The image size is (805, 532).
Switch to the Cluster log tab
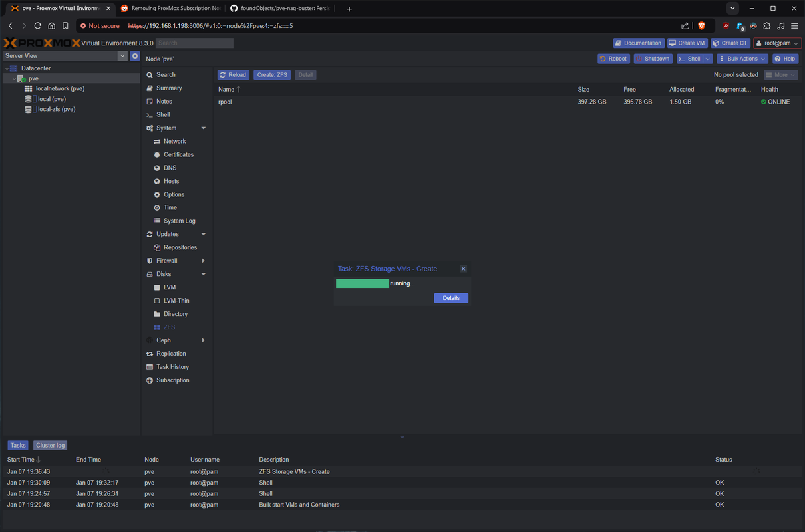click(51, 445)
